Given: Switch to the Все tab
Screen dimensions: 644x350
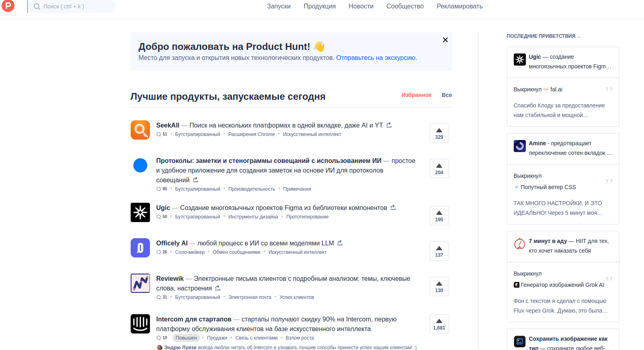Looking at the screenshot, I should point(447,95).
